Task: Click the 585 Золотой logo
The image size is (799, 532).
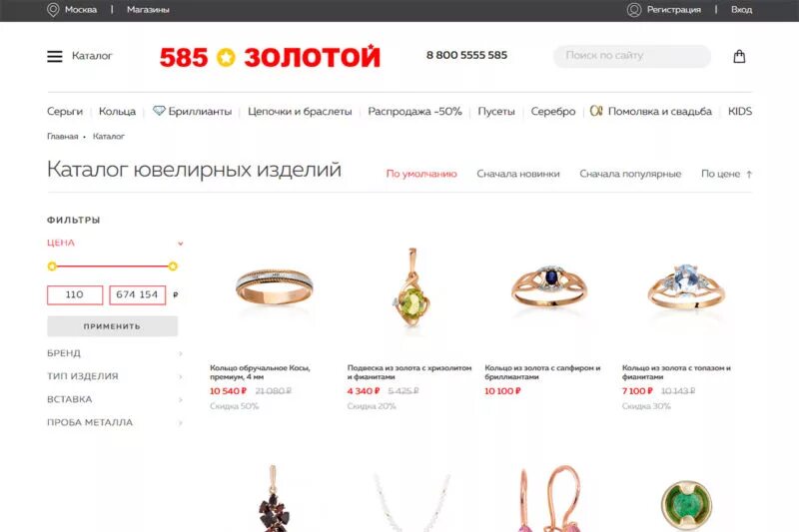Action: (270, 57)
